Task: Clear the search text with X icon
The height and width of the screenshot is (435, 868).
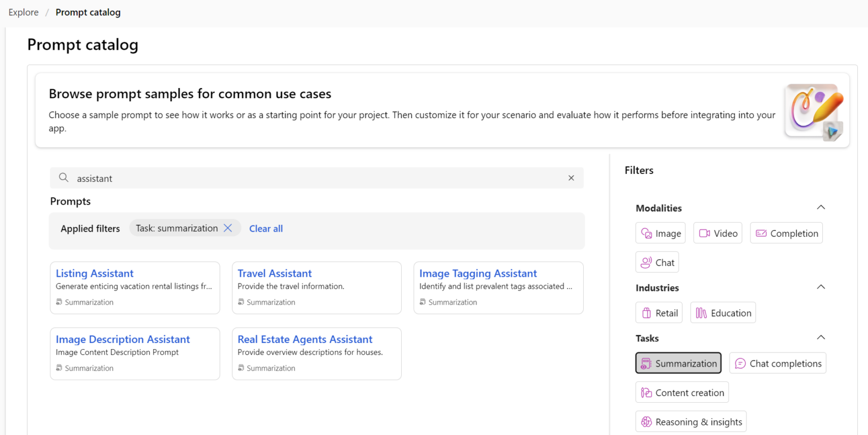Action: coord(571,178)
